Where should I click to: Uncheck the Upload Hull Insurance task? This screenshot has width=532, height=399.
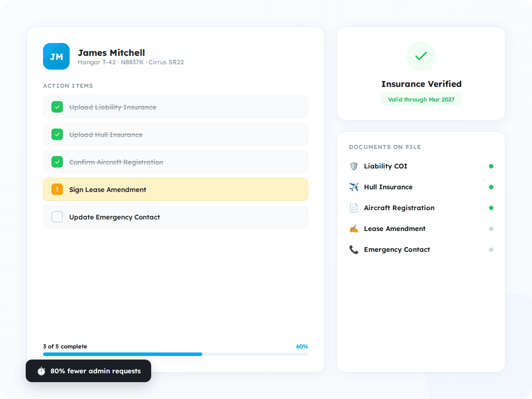click(57, 134)
